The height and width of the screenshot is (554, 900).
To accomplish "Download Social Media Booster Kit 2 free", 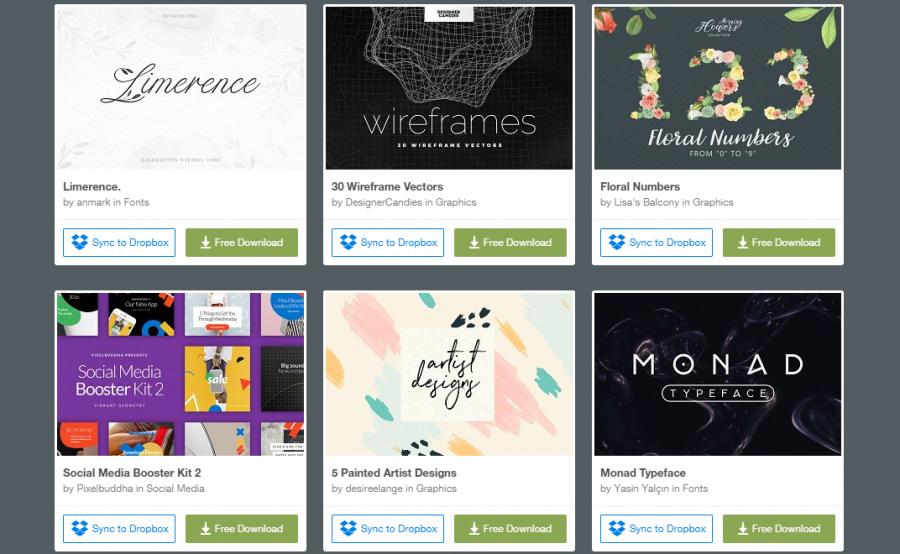I will point(242,528).
